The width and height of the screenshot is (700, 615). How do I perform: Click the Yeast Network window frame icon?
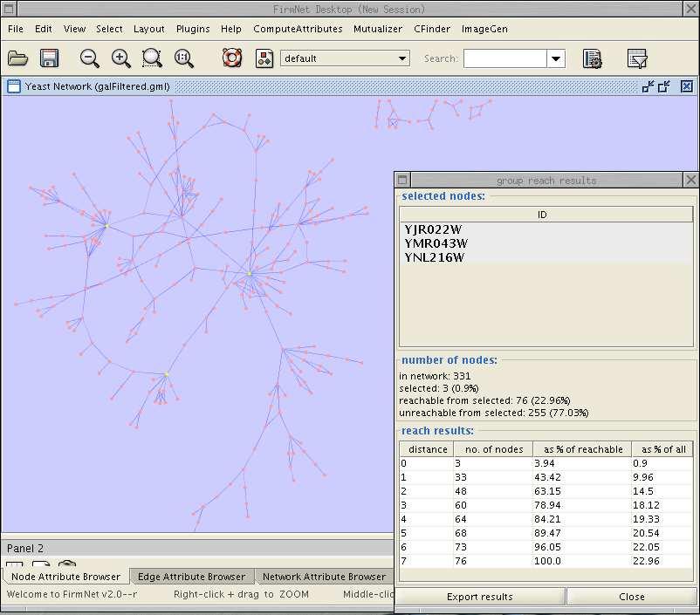pos(14,86)
